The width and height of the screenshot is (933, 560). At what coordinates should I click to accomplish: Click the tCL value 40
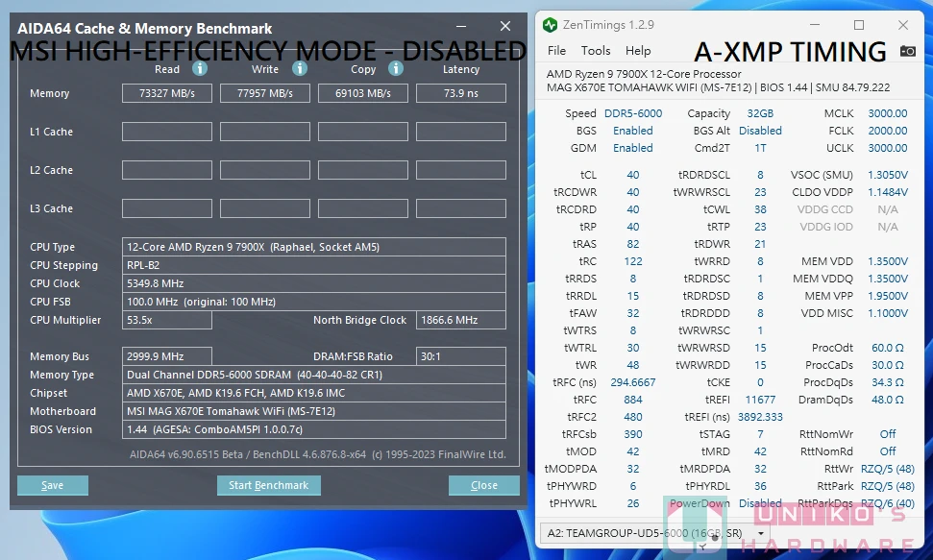(633, 175)
